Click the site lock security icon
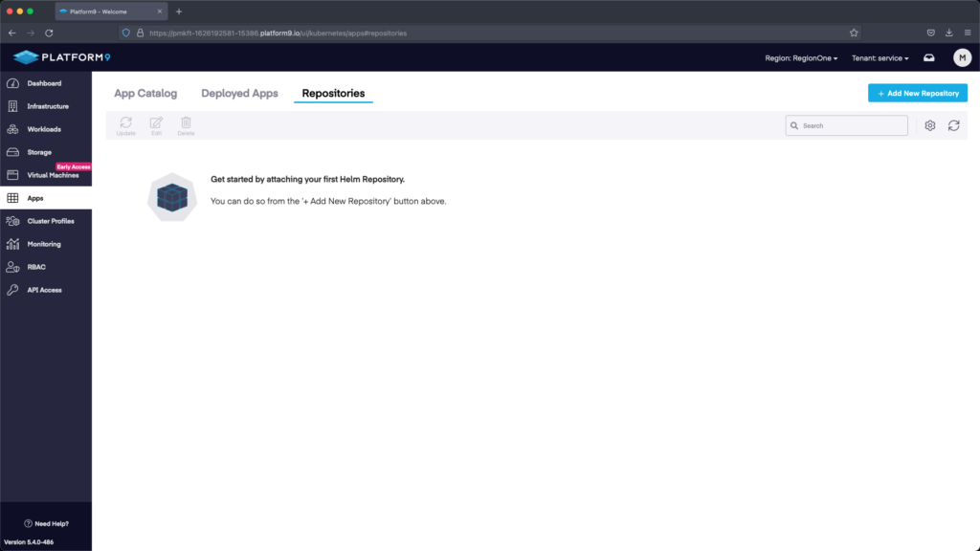The image size is (980, 551). (x=140, y=33)
